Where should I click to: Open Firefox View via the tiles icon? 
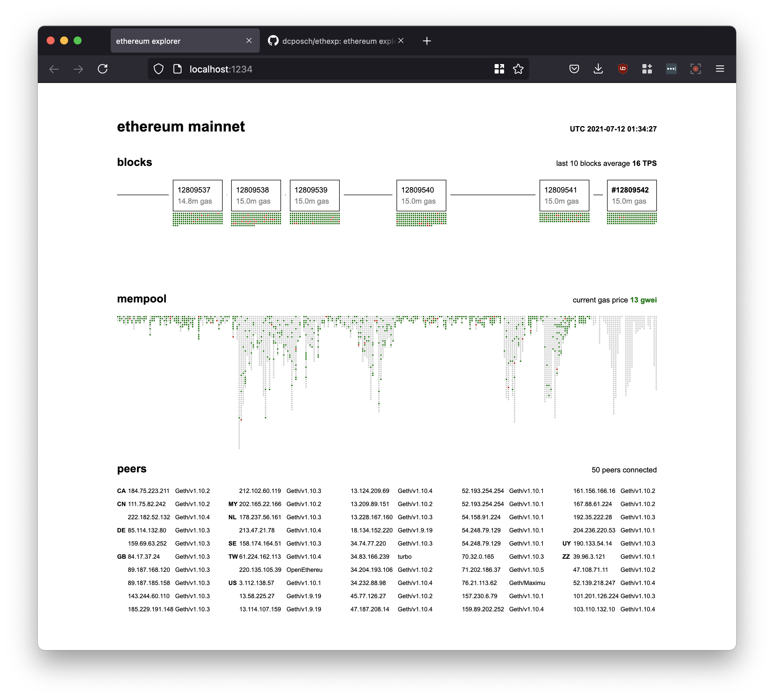(499, 69)
